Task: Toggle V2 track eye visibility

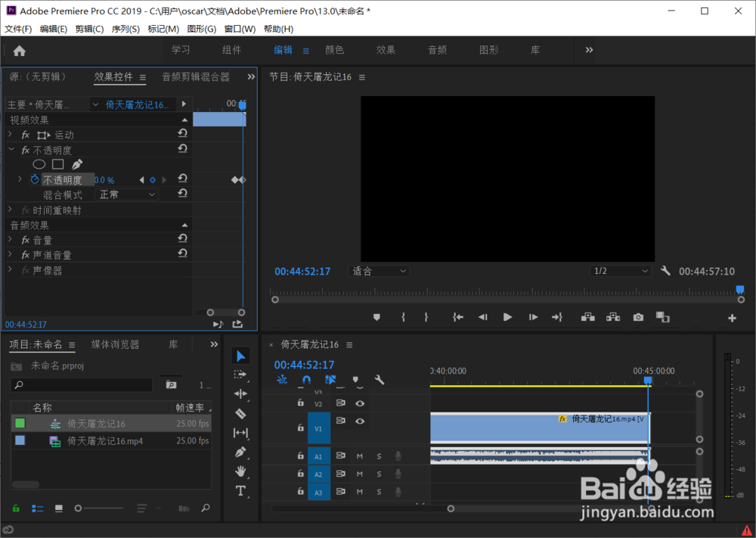Action: click(360, 403)
